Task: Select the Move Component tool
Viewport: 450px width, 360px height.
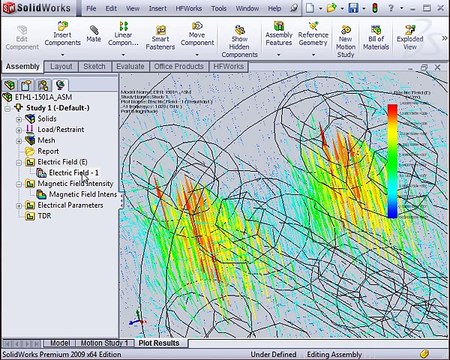Action: 197,34
